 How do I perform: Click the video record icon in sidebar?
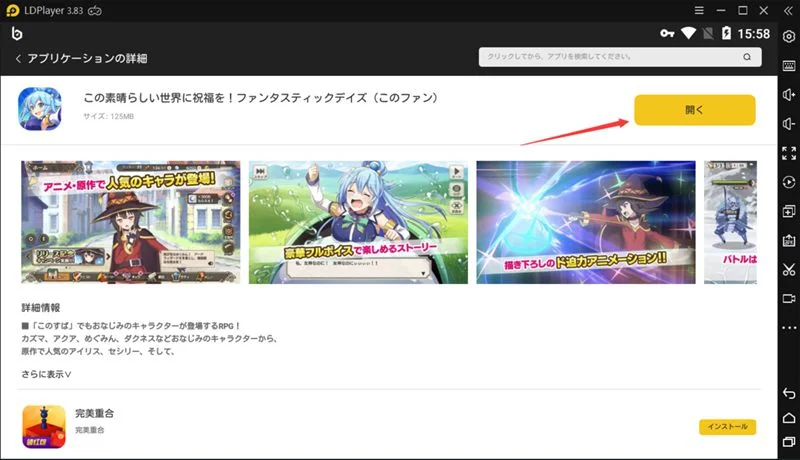pyautogui.click(x=789, y=298)
